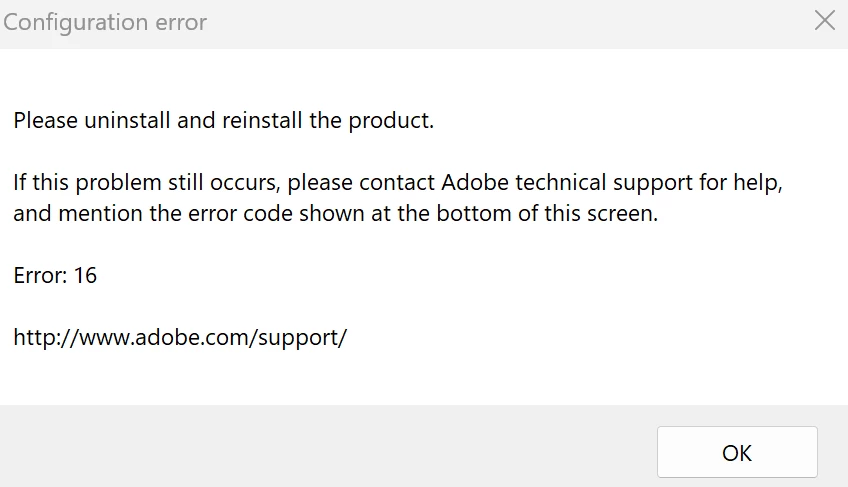Click the word 'Adobe' in the message

click(475, 184)
